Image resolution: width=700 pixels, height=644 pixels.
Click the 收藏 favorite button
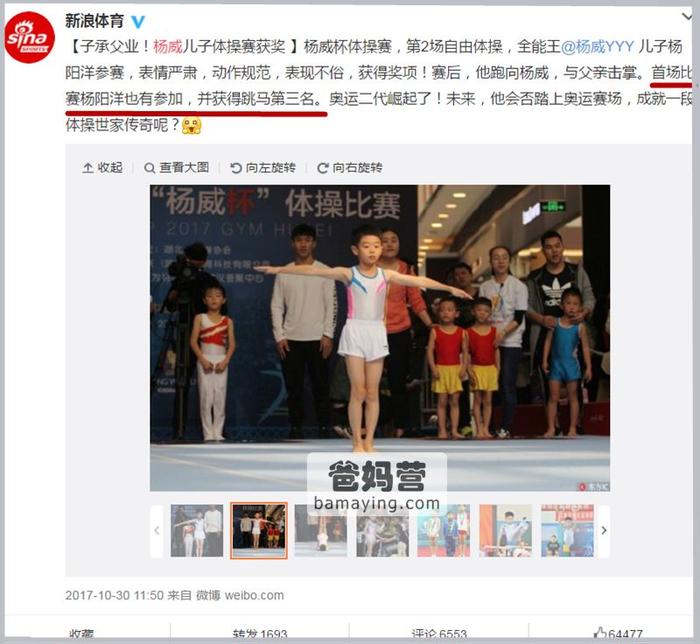click(81, 634)
